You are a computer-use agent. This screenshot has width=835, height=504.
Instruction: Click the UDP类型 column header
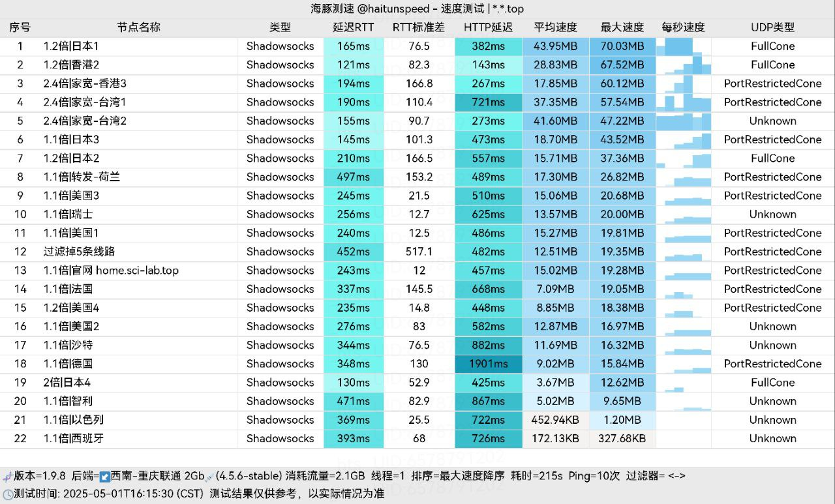click(x=772, y=27)
